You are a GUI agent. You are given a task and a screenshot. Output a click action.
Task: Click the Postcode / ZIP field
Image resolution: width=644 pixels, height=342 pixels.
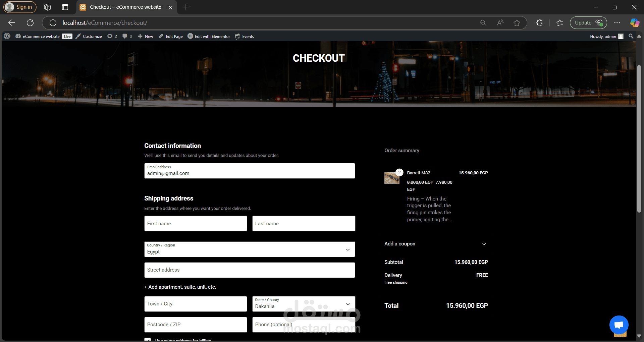click(196, 325)
